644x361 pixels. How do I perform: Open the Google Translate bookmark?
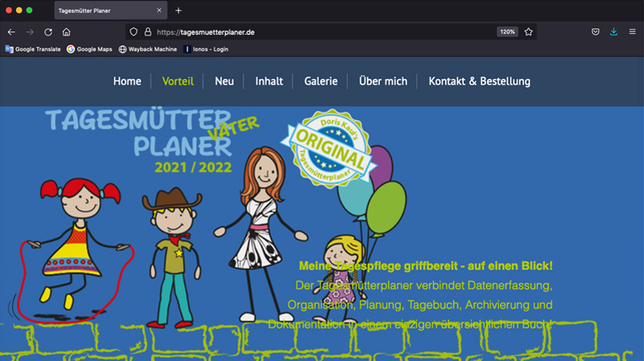point(33,49)
